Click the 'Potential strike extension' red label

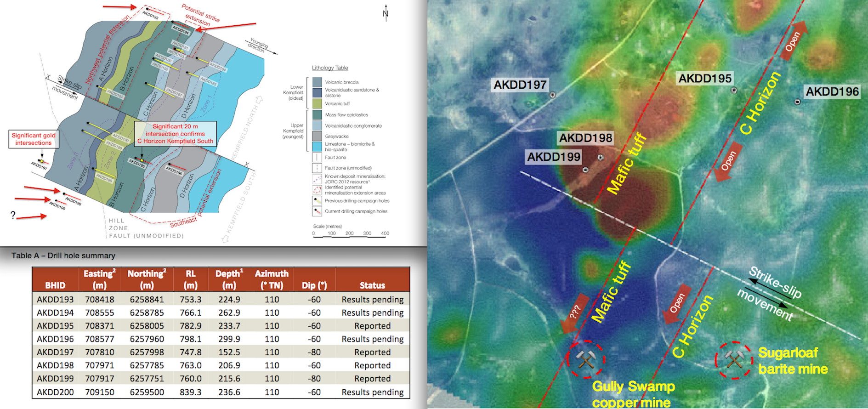[200, 15]
